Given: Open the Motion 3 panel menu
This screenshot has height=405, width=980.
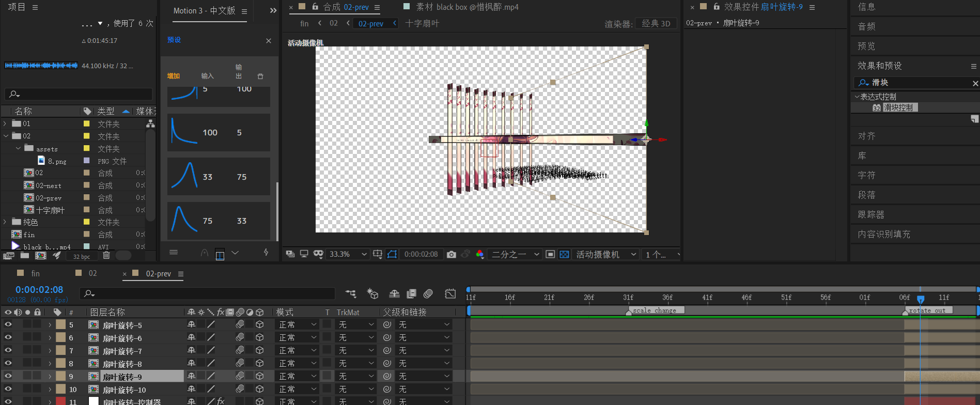Looking at the screenshot, I should 244,11.
